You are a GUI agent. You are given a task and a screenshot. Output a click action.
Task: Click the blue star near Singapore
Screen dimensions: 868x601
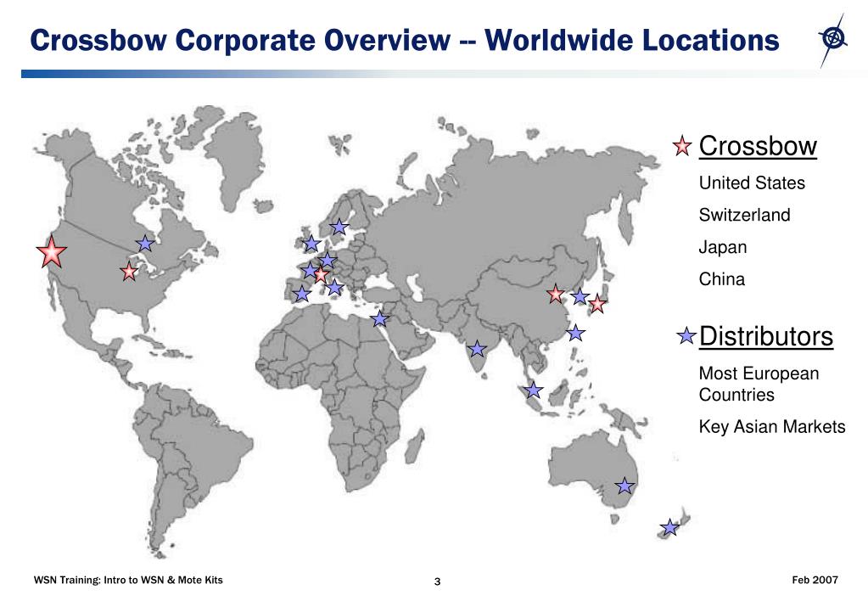533,390
